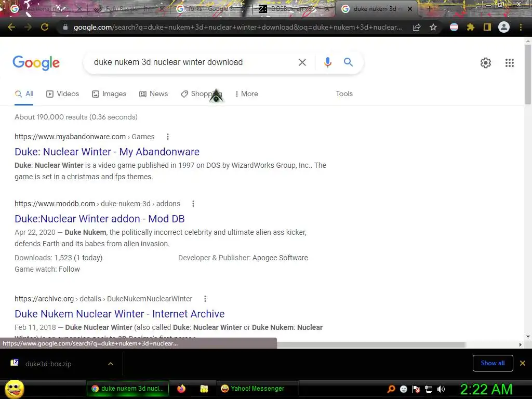Click the moddb.com URL breadcrumb

coord(97,204)
